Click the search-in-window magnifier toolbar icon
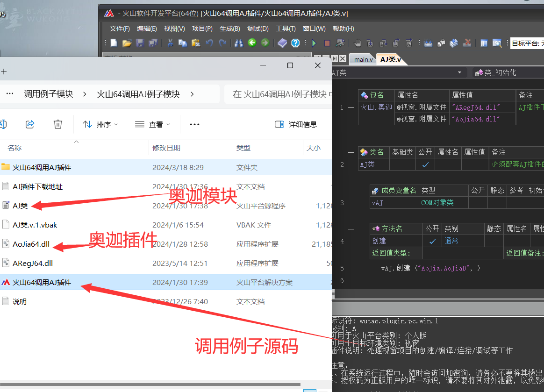The width and height of the screenshot is (544, 392). click(x=497, y=43)
